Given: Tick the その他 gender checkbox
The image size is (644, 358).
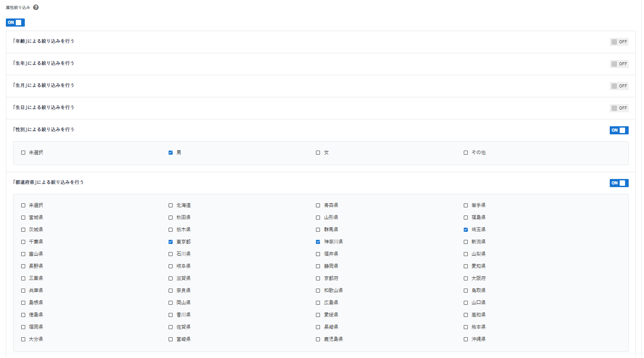Looking at the screenshot, I should 466,153.
